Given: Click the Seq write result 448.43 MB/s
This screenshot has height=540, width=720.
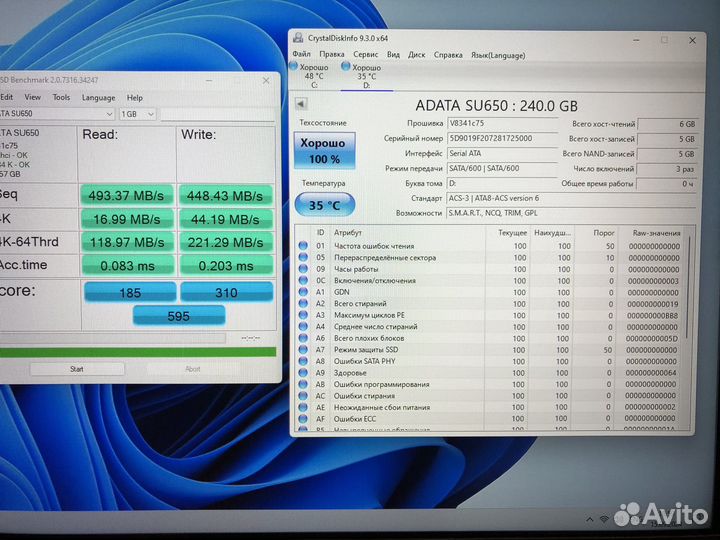Looking at the screenshot, I should point(225,196).
